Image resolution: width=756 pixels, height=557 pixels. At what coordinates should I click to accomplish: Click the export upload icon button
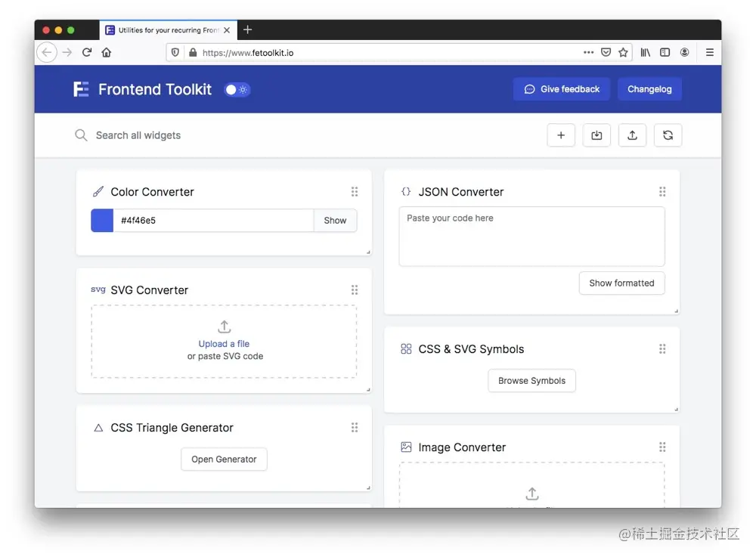coord(632,135)
